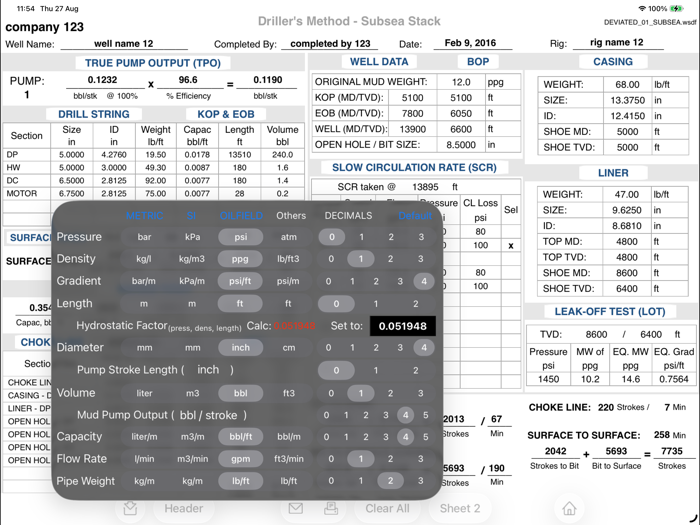The width and height of the screenshot is (700, 525).
Task: Set Flow Rate decimals to 2
Action: (391, 459)
